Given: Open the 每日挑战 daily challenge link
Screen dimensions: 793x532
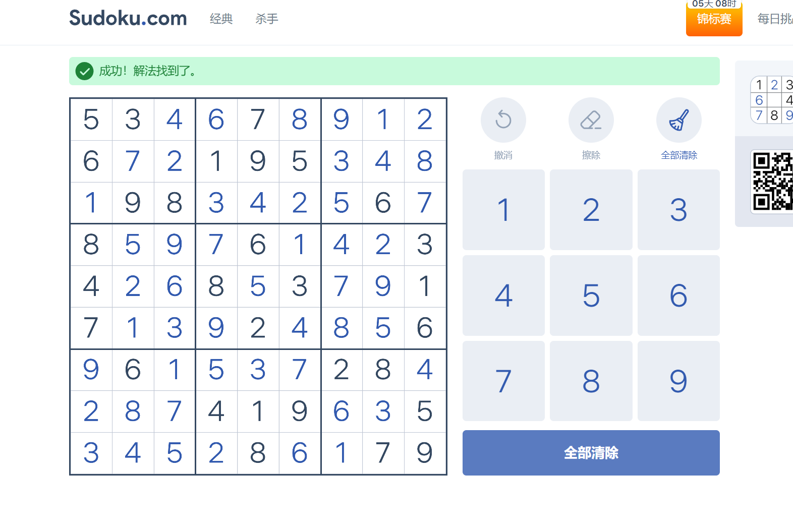Looking at the screenshot, I should click(x=775, y=19).
